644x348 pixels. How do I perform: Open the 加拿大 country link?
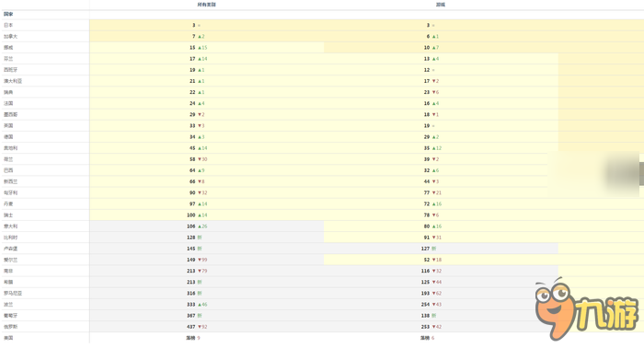[x=11, y=37]
